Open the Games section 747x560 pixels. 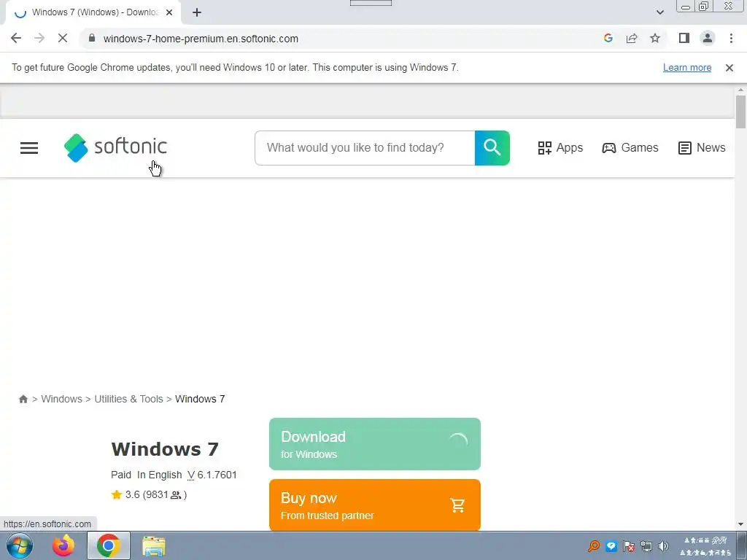(x=630, y=147)
